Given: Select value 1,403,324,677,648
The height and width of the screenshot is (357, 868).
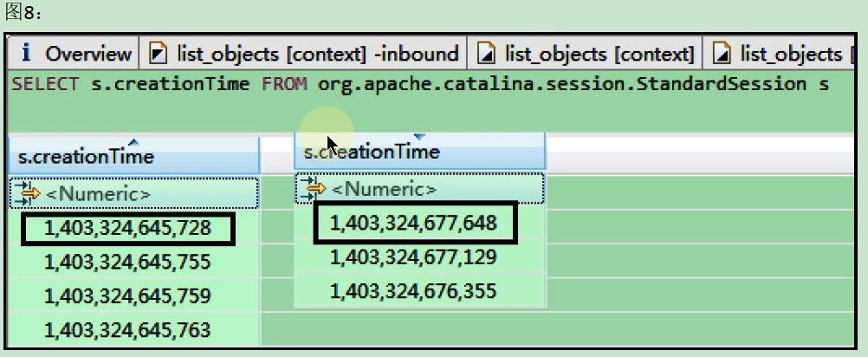Looking at the screenshot, I should pyautogui.click(x=413, y=223).
